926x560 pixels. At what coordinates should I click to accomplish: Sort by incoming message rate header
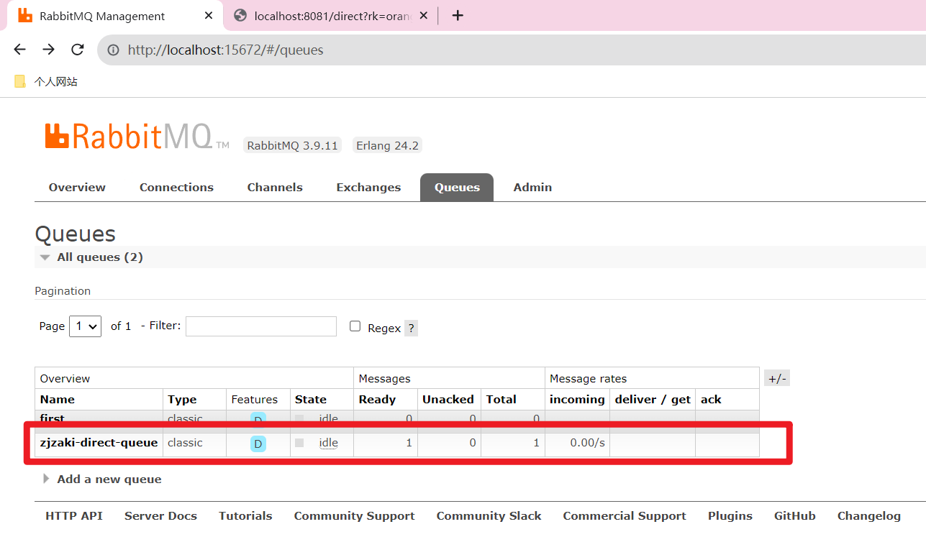point(577,400)
